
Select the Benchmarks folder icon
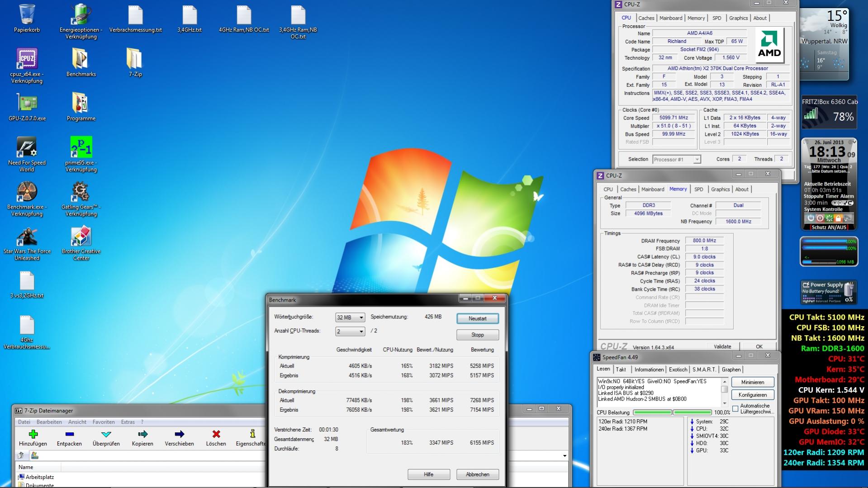81,59
